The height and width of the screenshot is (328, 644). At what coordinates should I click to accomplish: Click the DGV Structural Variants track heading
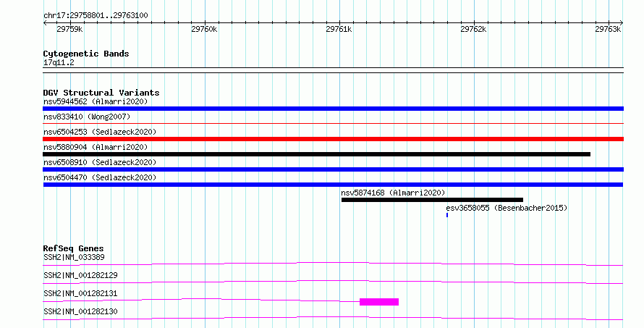101,93
